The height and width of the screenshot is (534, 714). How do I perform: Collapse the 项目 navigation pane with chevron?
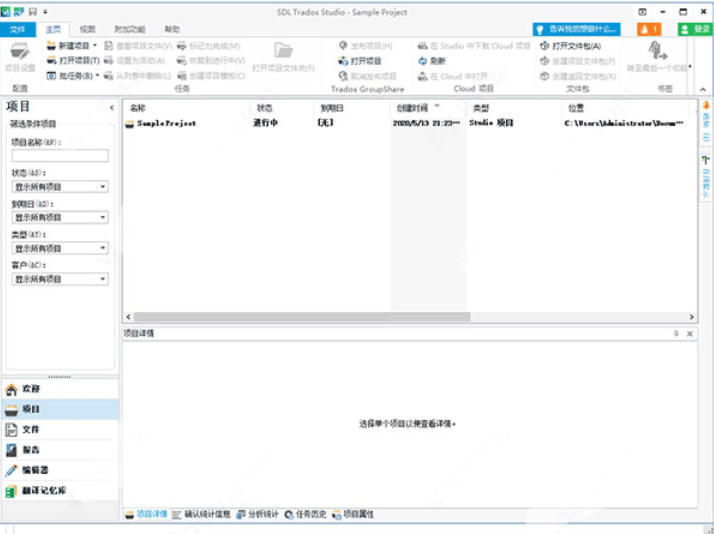point(111,107)
